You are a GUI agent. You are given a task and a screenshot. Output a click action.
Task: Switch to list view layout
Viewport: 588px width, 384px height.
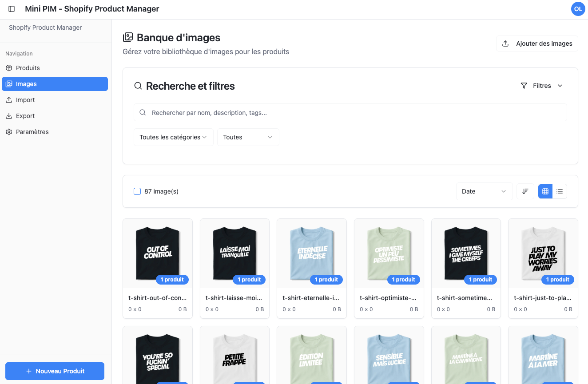click(x=560, y=191)
